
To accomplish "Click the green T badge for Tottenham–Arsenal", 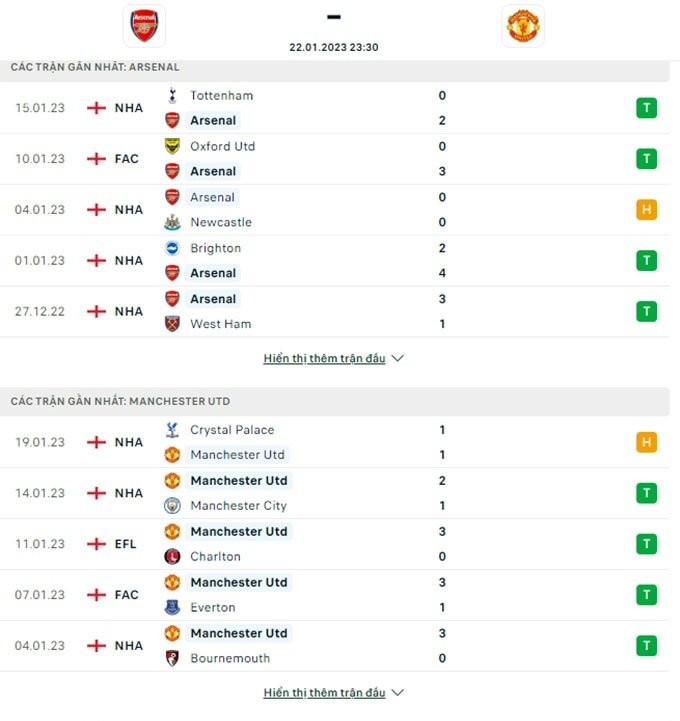I will (646, 108).
